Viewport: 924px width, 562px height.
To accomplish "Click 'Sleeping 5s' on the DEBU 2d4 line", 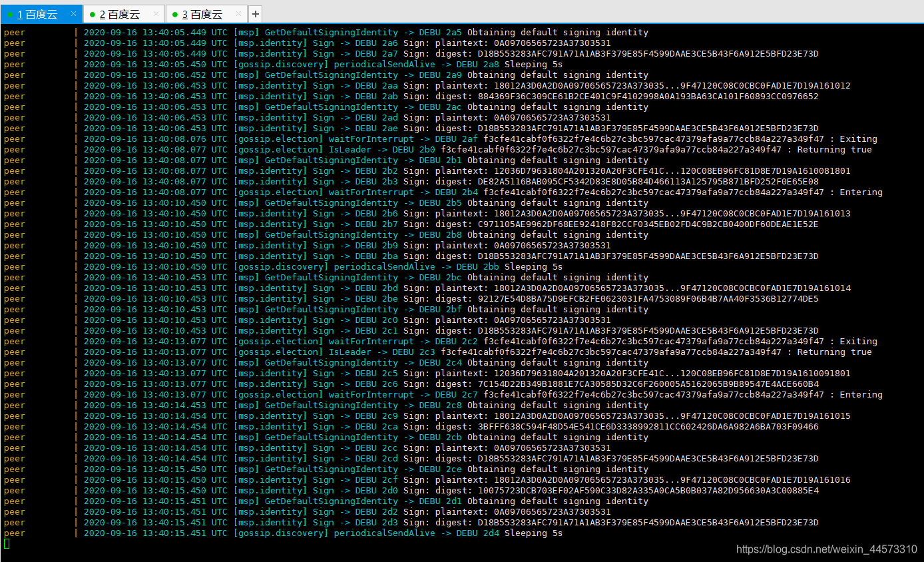I will pyautogui.click(x=533, y=533).
